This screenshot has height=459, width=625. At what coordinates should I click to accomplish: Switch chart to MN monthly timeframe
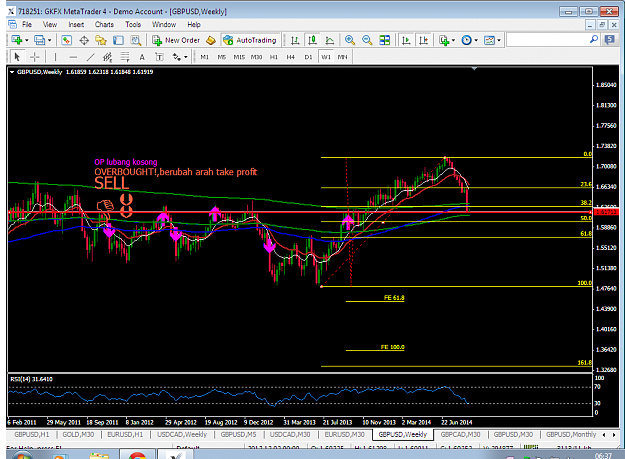[342, 57]
